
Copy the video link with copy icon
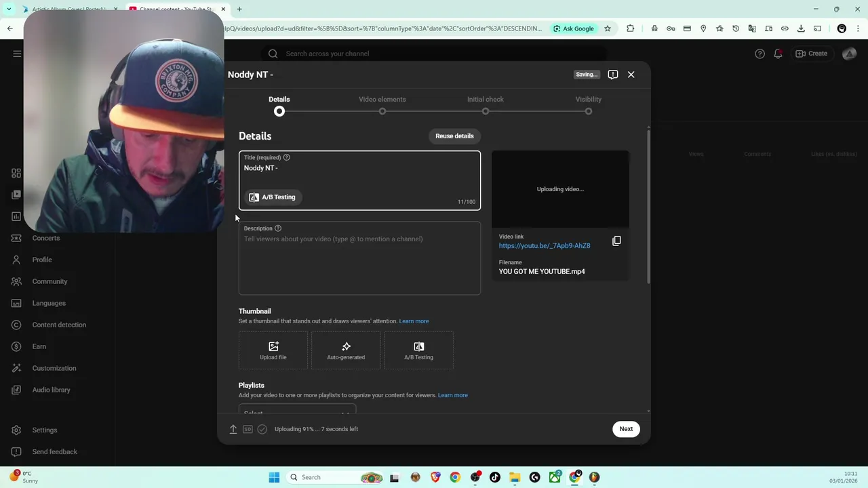(616, 241)
